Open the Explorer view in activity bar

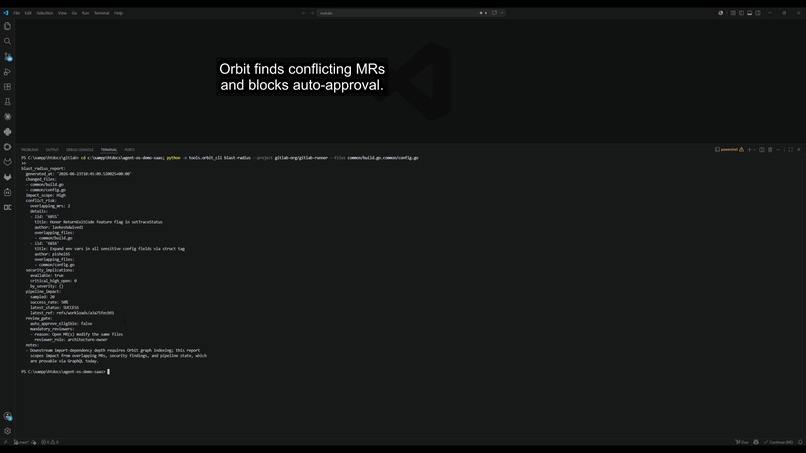[7, 26]
